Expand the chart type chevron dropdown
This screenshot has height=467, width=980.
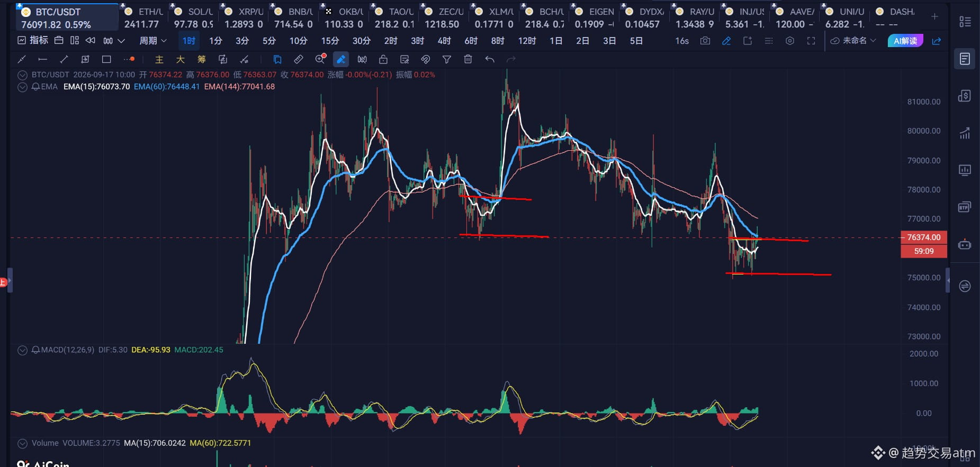pos(121,41)
